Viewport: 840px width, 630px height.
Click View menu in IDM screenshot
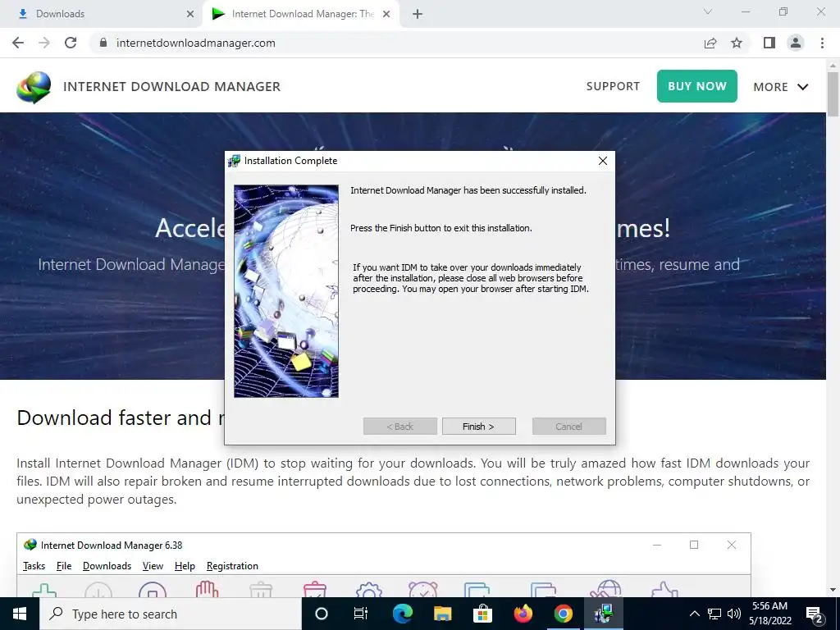[153, 566]
